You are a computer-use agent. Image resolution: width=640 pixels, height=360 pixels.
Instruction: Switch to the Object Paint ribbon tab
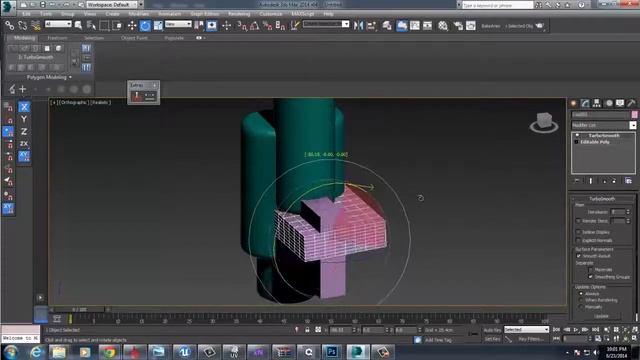point(134,38)
